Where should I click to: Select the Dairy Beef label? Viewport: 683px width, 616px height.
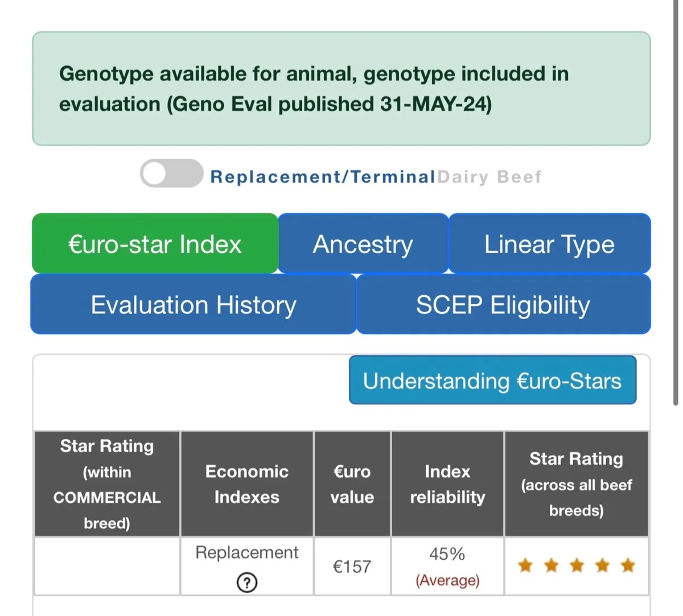tap(489, 177)
